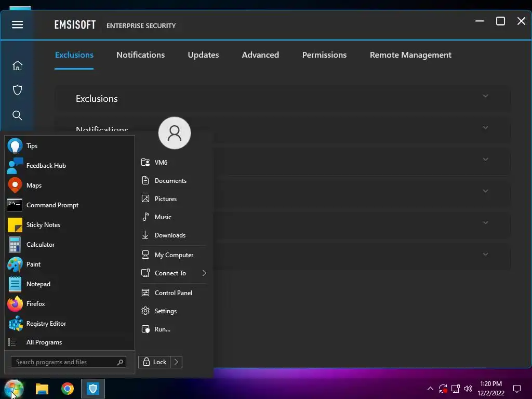The image size is (532, 399).
Task: Open the notification center icon
Action: (x=517, y=389)
